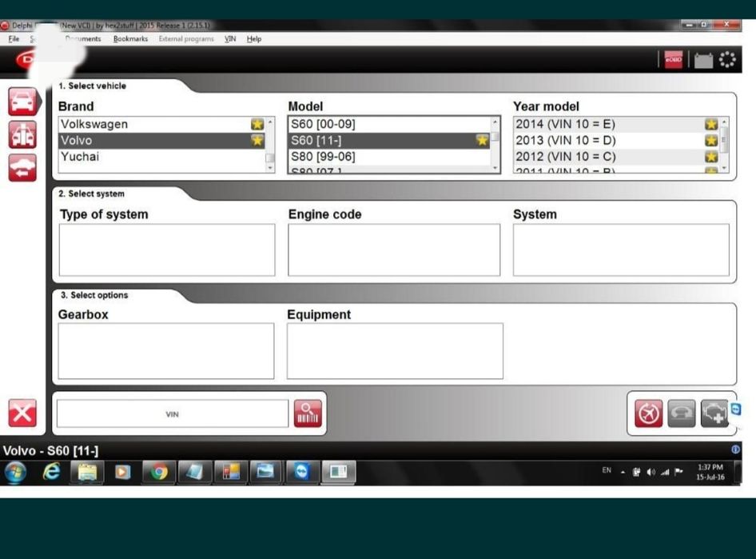756x559 pixels.
Task: Open TeamViewer from taskbar
Action: coord(302,472)
